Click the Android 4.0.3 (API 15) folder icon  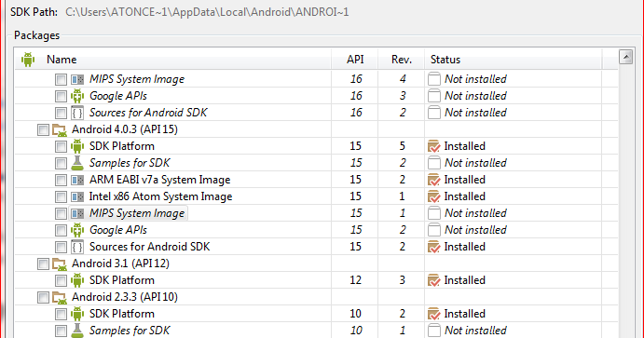coord(60,129)
